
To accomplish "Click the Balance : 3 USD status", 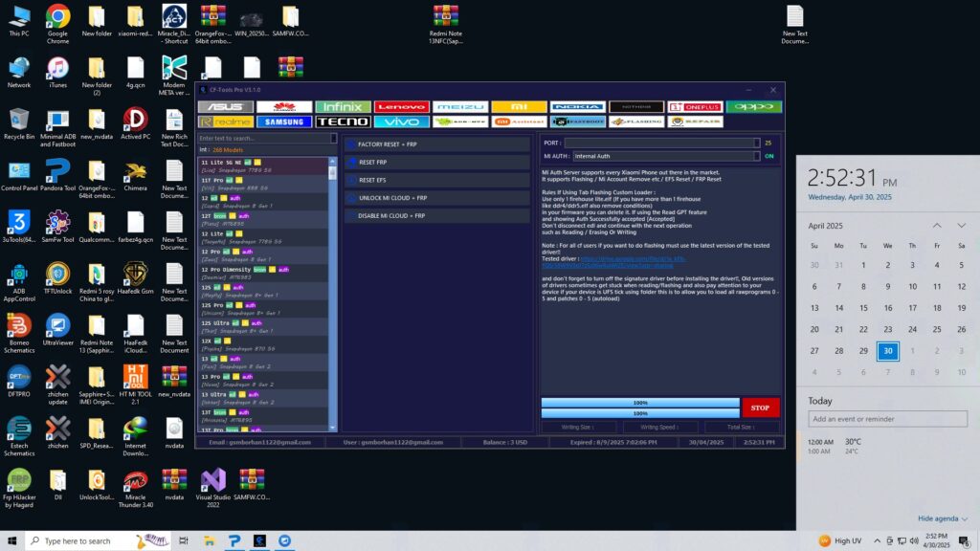I will (505, 442).
